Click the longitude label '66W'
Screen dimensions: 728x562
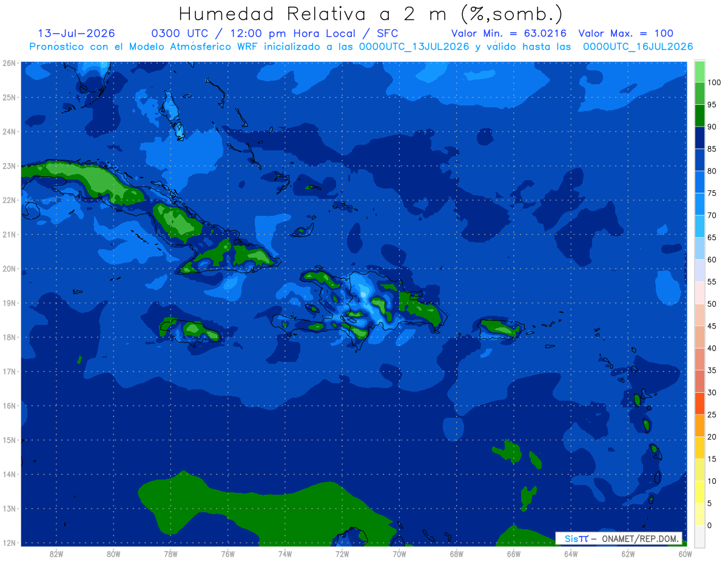[513, 554]
